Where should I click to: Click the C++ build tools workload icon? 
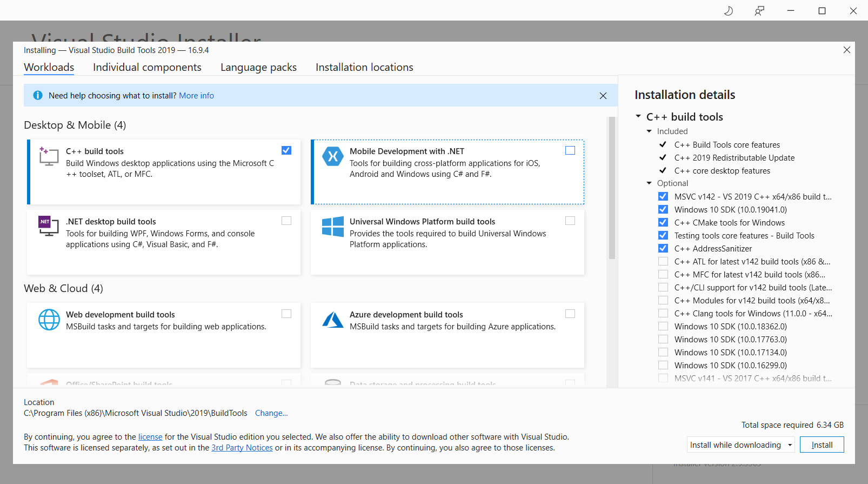pyautogui.click(x=49, y=156)
